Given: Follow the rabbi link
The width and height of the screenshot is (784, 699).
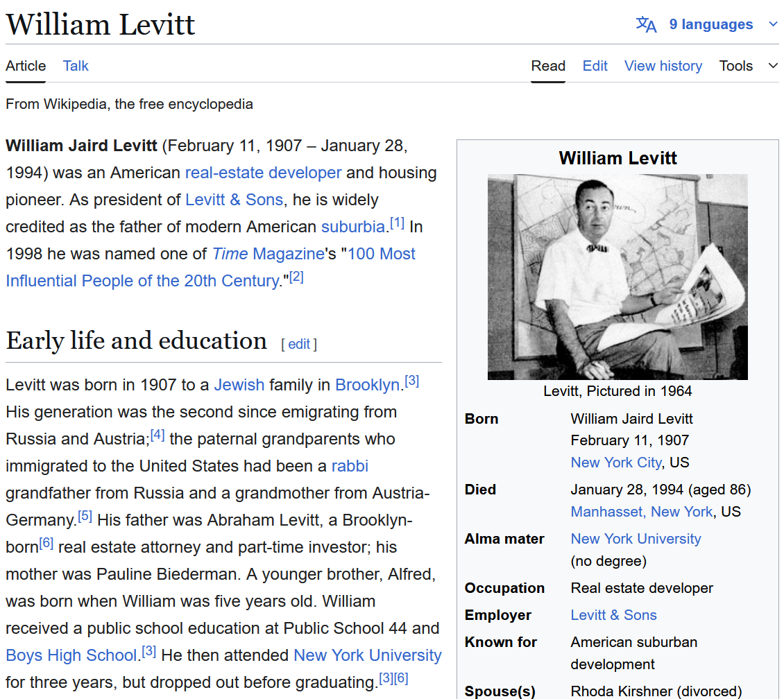Looking at the screenshot, I should click(350, 466).
